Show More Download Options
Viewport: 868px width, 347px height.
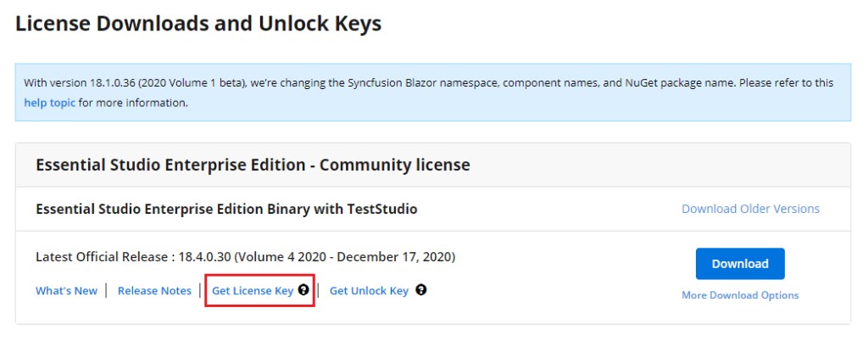click(x=740, y=295)
